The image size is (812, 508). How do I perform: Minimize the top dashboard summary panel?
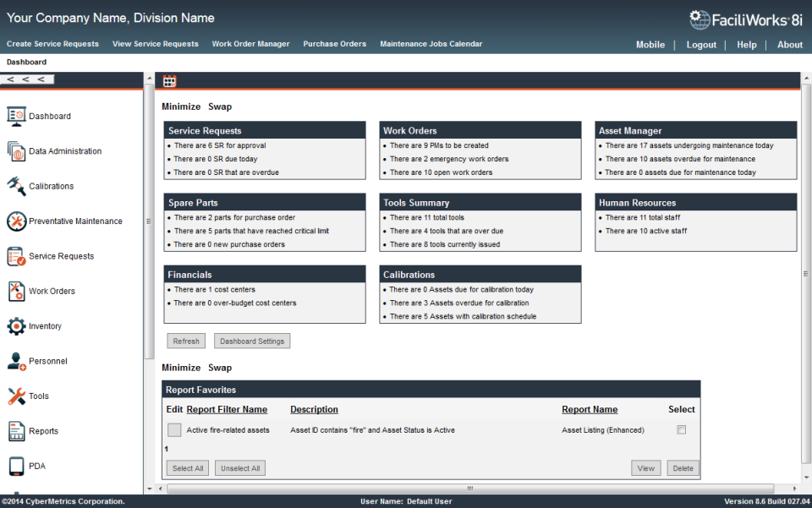(181, 107)
